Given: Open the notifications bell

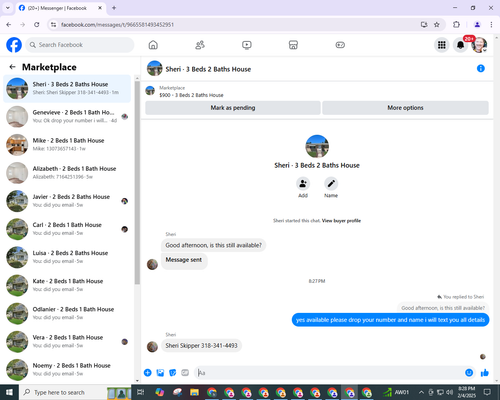Looking at the screenshot, I should [x=460, y=45].
